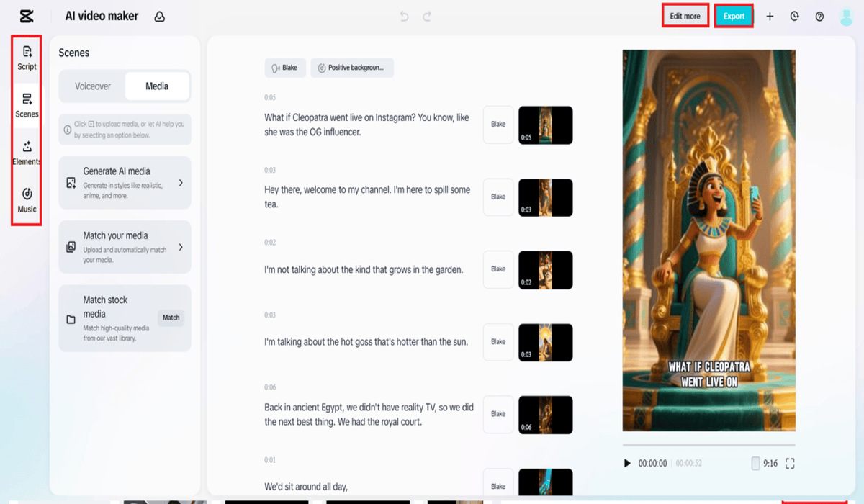Click the CapCut logo icon
Image resolution: width=864 pixels, height=504 pixels.
click(27, 16)
